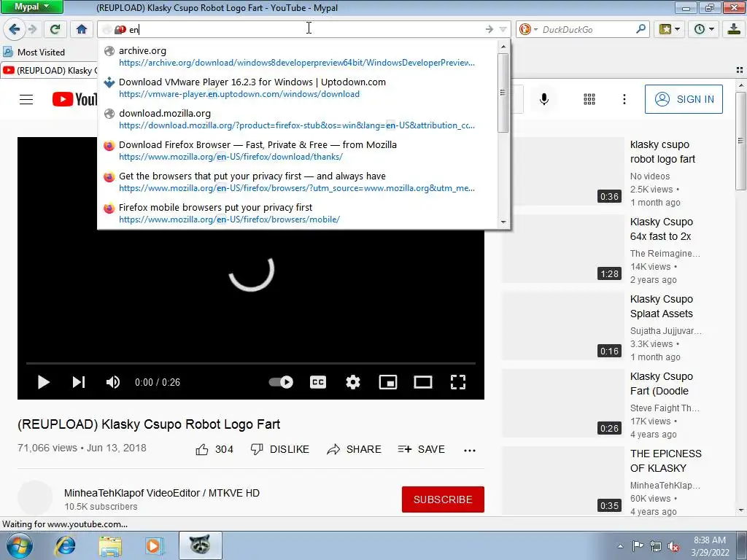
Task: Click the search magnifier icon
Action: (640, 29)
